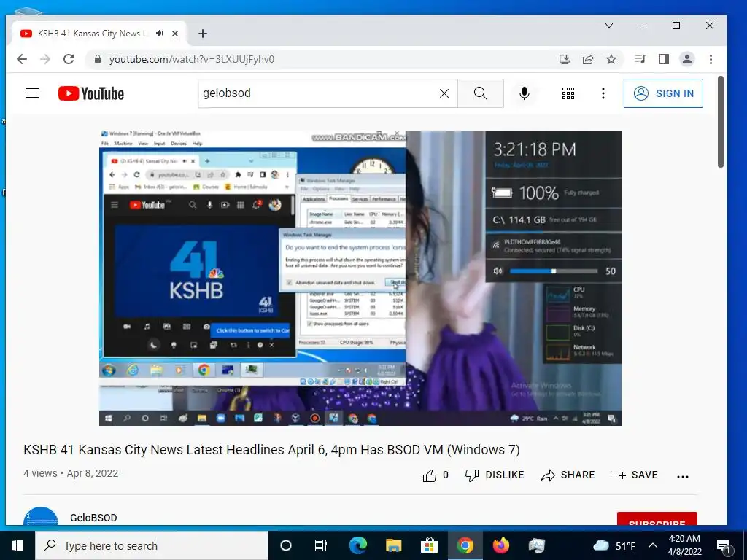Screen dimensions: 747x560
Task: Close the KSHB 41 tab
Action: point(175,34)
